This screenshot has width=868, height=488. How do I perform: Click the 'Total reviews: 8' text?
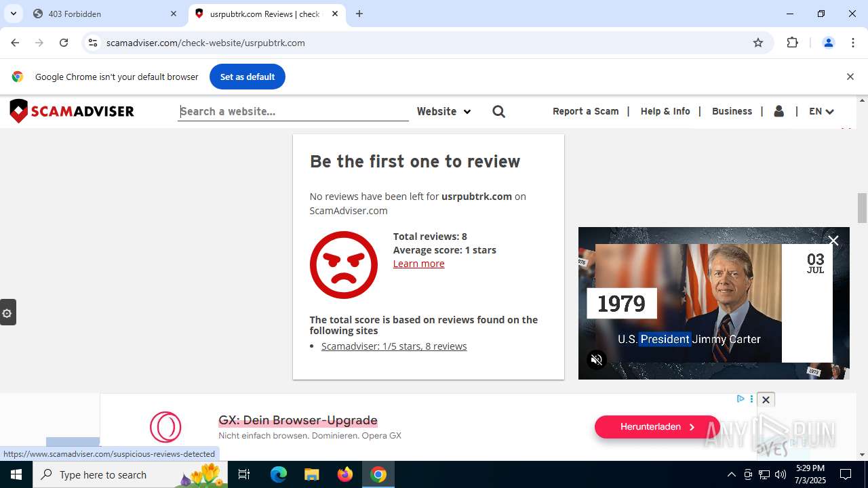[430, 237]
